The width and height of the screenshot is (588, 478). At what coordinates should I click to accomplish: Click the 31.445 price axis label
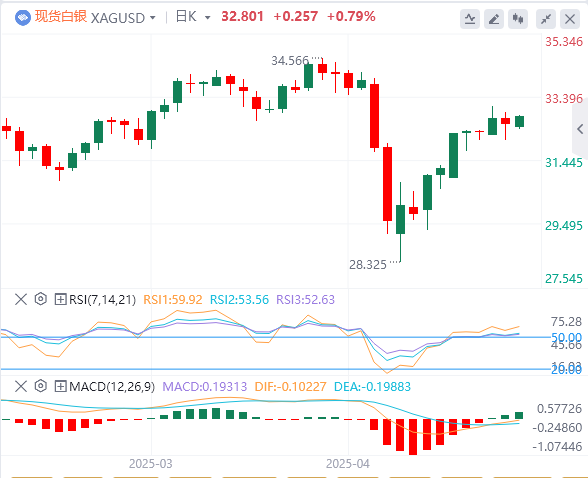pos(564,163)
